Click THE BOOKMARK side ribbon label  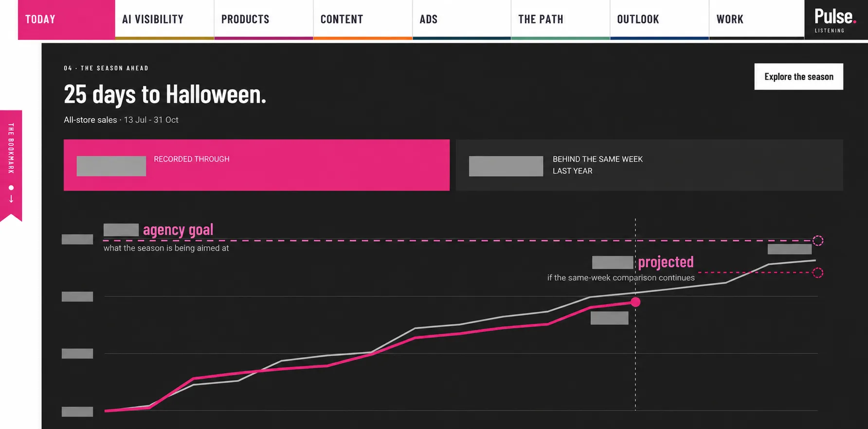point(11,148)
